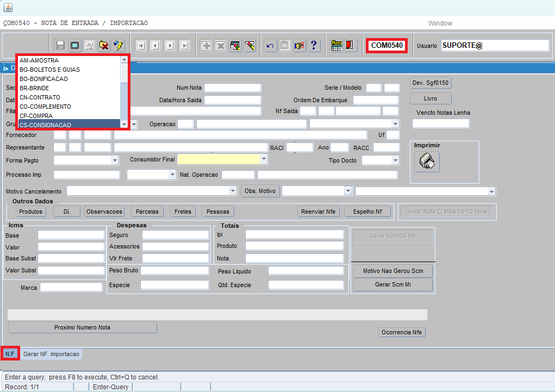Click the Obs. Motivo button

click(260, 191)
